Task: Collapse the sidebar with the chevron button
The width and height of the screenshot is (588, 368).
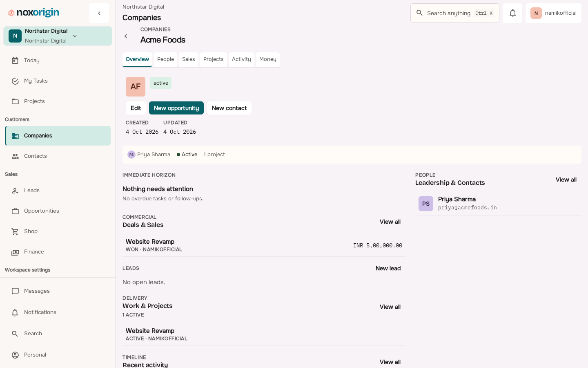Action: tap(99, 13)
